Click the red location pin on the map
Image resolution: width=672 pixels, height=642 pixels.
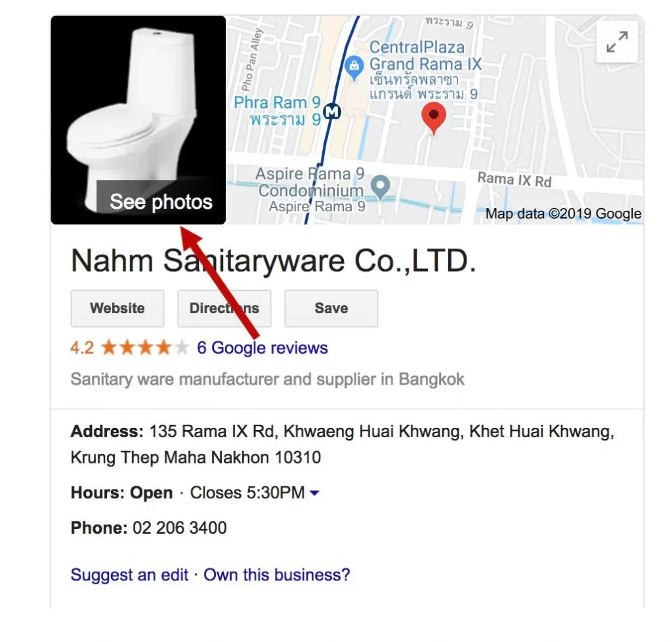433,118
